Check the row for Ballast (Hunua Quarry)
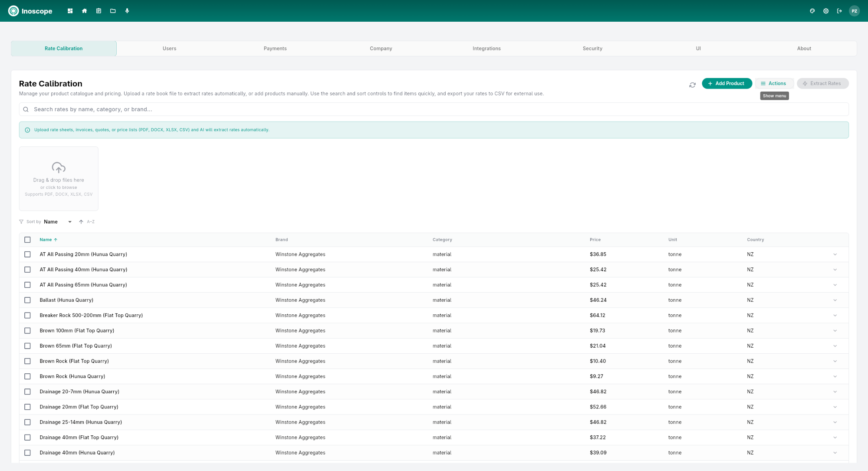The image size is (868, 471). (28, 300)
